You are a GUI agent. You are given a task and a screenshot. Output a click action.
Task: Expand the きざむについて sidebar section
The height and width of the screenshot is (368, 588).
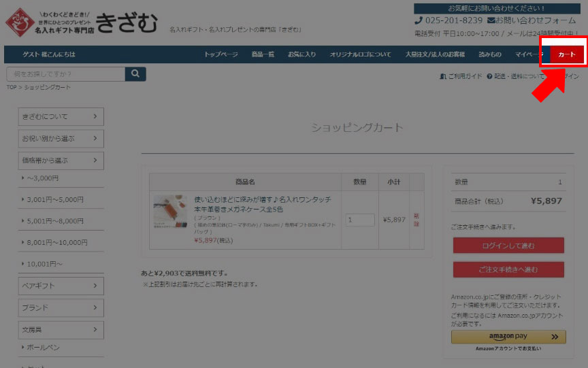click(61, 116)
